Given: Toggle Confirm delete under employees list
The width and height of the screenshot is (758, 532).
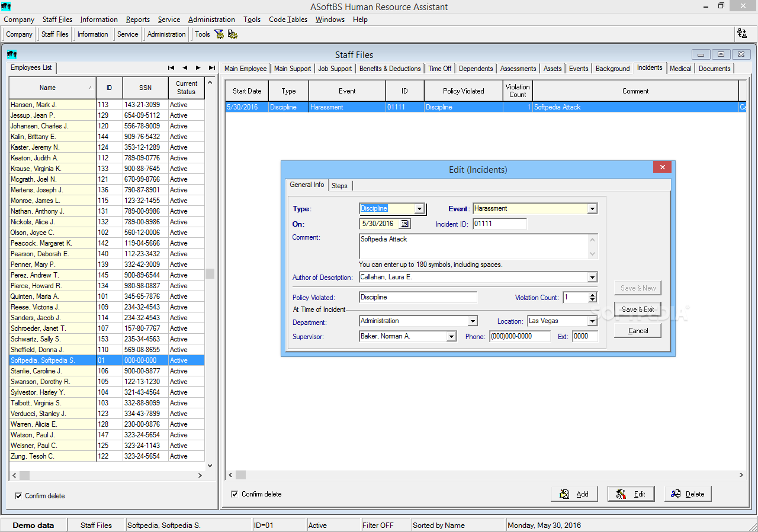Looking at the screenshot, I should tap(18, 496).
